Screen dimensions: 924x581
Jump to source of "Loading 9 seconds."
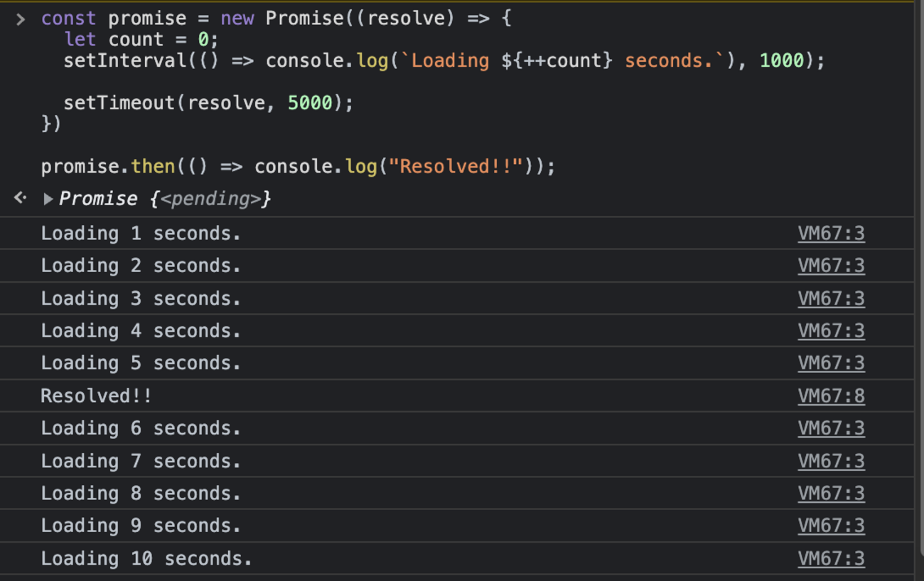pyautogui.click(x=831, y=526)
